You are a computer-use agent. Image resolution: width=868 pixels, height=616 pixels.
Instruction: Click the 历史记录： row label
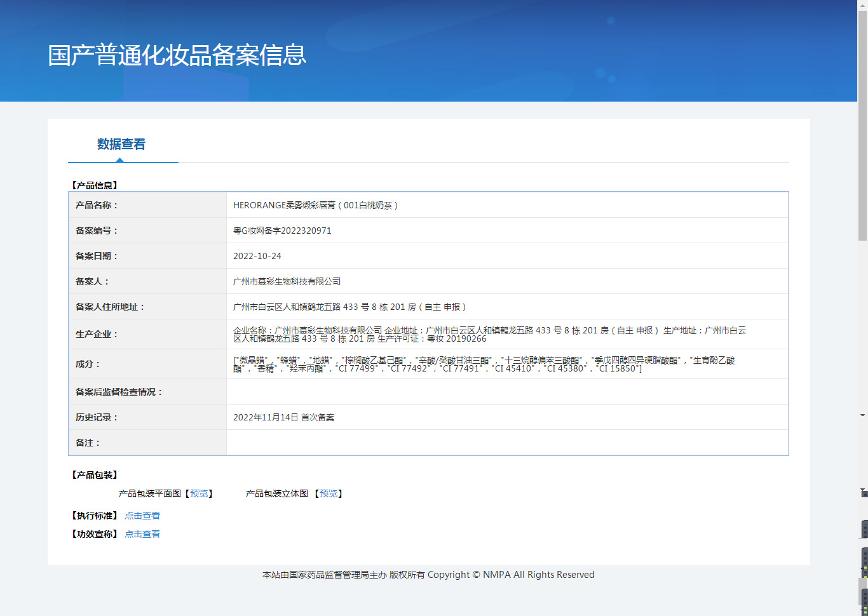97,417
